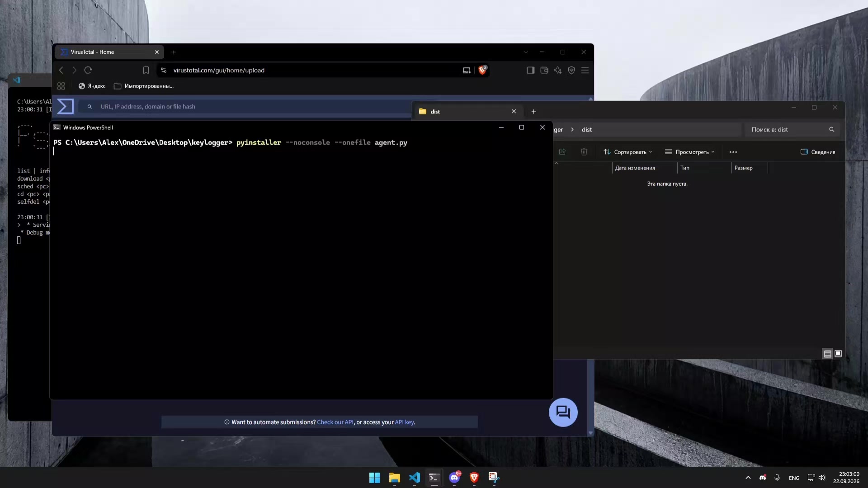Expand the breadcrumb chevron before dist
The image size is (868, 488).
coord(572,130)
